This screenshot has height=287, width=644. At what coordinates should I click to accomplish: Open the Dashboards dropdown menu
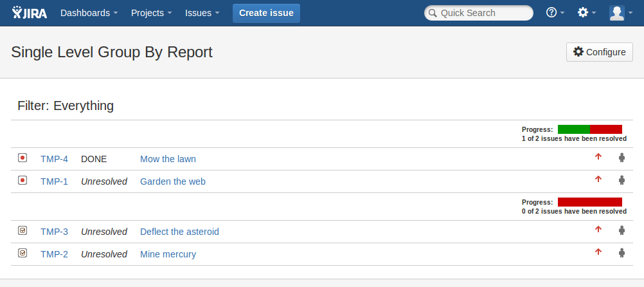89,13
